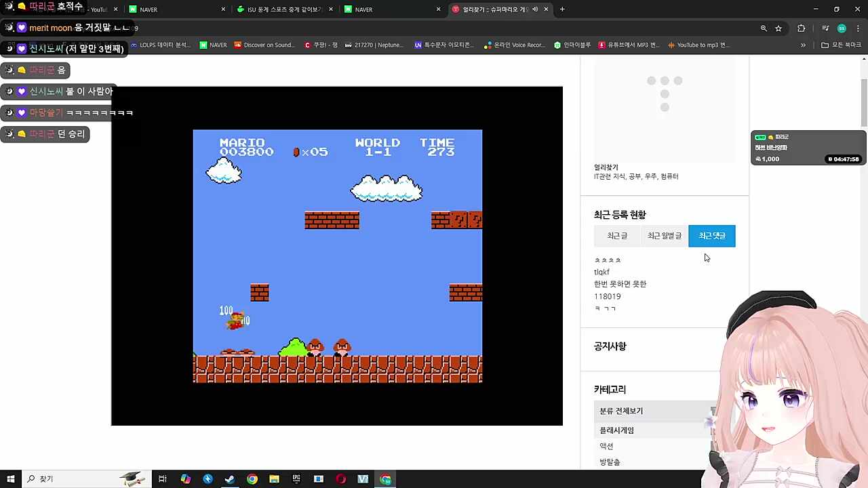Screen dimensions: 868x488
Task: Open Task View from the taskbar
Action: [163, 479]
